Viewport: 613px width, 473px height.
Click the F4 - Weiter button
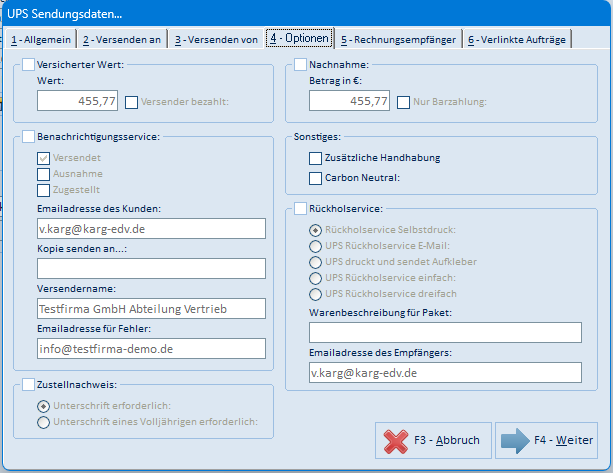[x=547, y=441]
